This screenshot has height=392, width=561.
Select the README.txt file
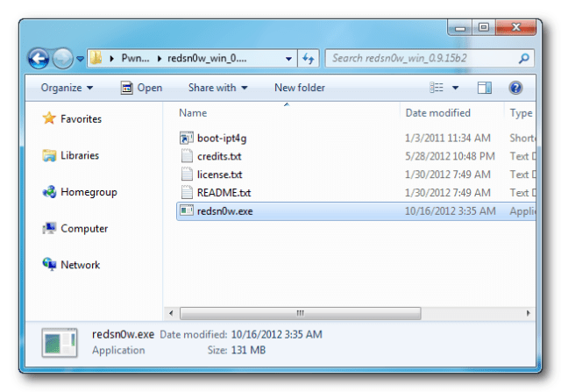pyautogui.click(x=224, y=193)
